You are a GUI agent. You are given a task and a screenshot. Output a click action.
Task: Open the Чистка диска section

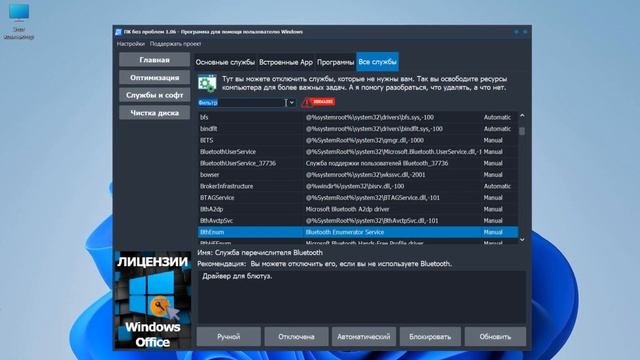point(154,113)
